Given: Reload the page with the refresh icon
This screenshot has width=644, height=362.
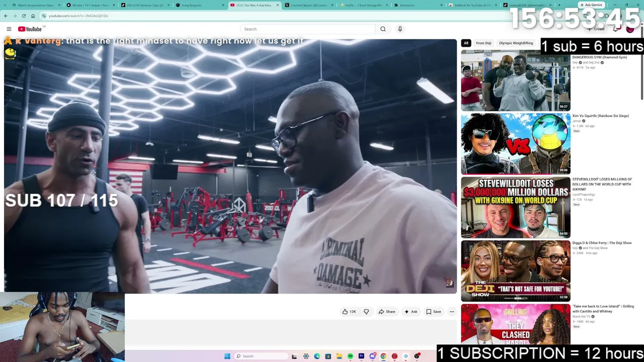Looking at the screenshot, I should [24, 16].
